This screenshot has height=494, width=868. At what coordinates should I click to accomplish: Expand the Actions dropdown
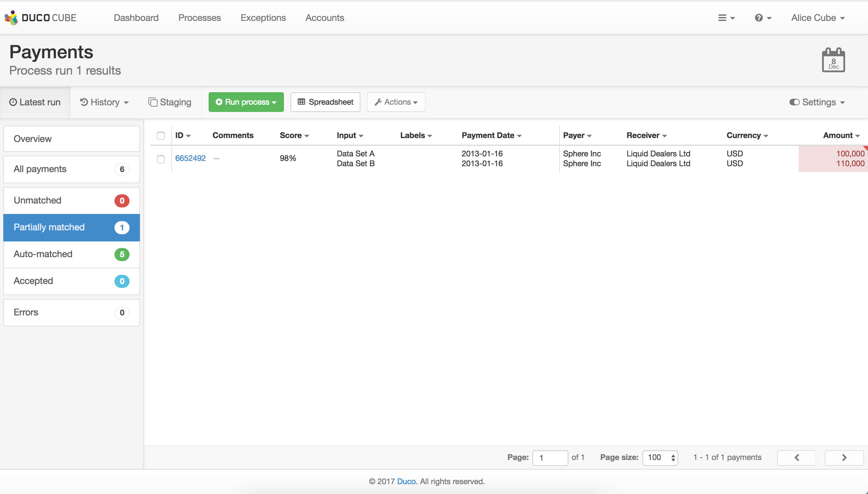click(x=396, y=102)
